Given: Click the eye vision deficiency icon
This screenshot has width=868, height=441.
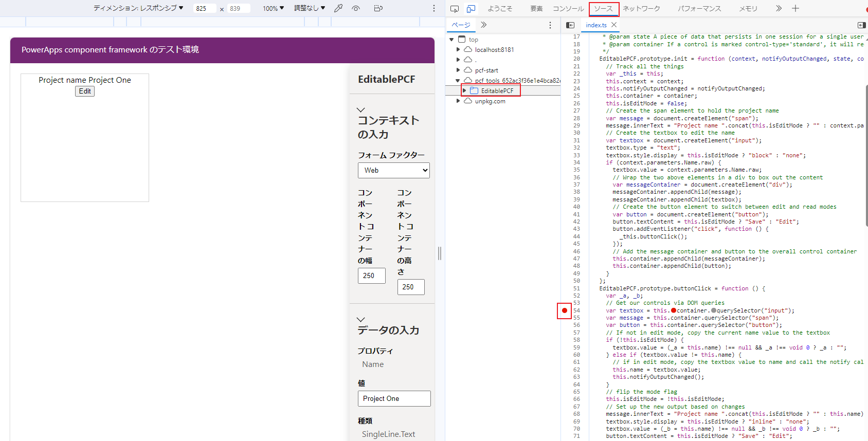Looking at the screenshot, I should click(x=356, y=8).
